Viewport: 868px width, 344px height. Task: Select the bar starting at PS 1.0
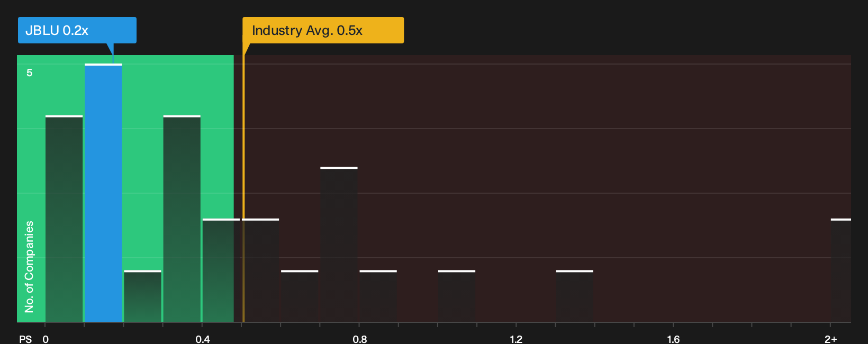pos(457,296)
